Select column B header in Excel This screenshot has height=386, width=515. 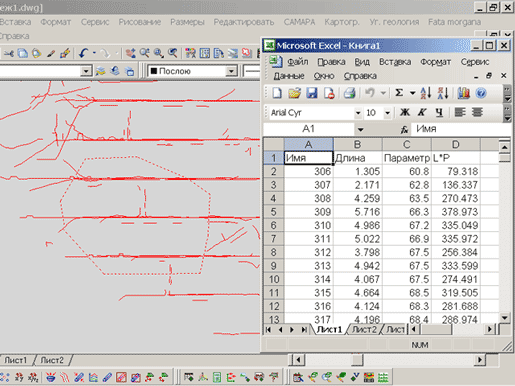point(358,144)
